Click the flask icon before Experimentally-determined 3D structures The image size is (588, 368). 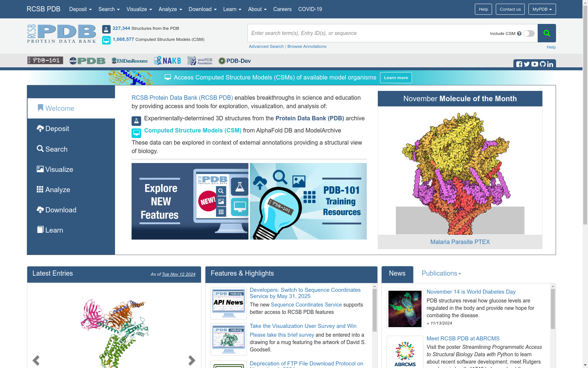[136, 121]
